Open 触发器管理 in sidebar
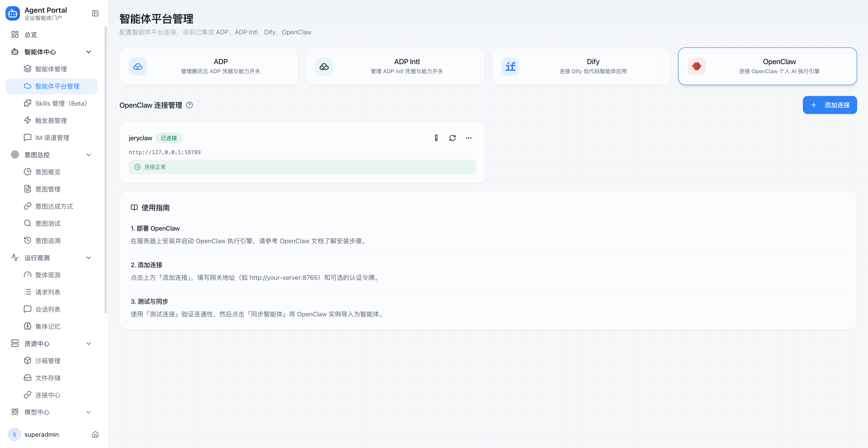The height and width of the screenshot is (448, 868). [51, 121]
